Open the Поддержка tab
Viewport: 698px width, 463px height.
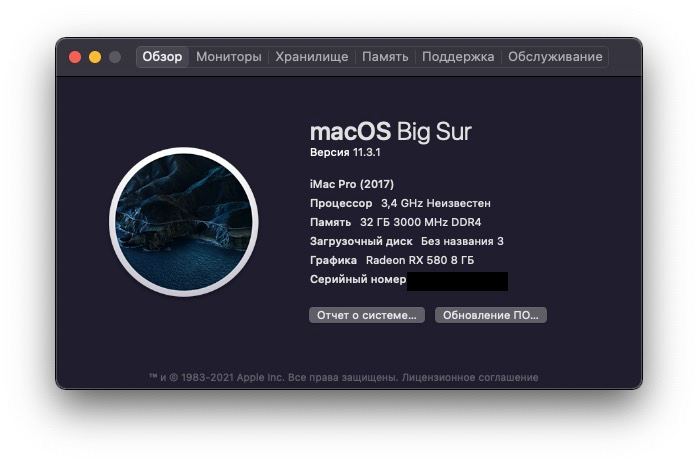(458, 57)
